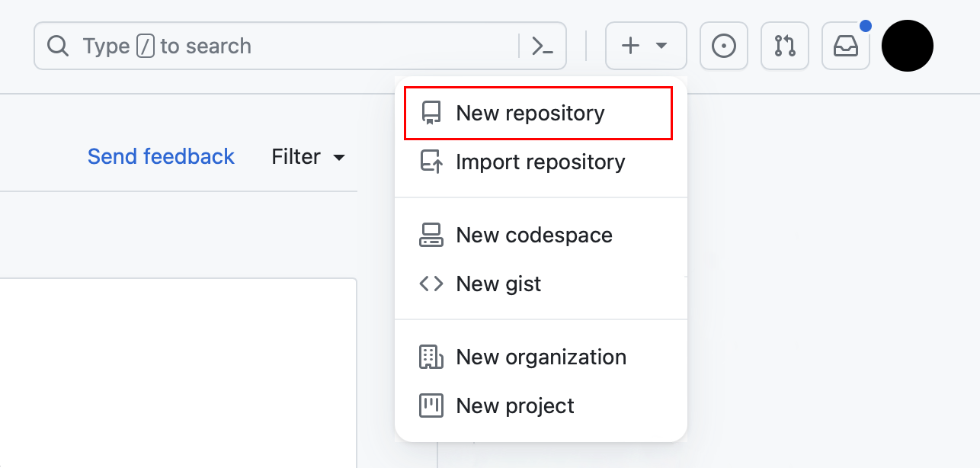Click the search magnifier icon
Screen dimensions: 980x468
click(x=58, y=46)
